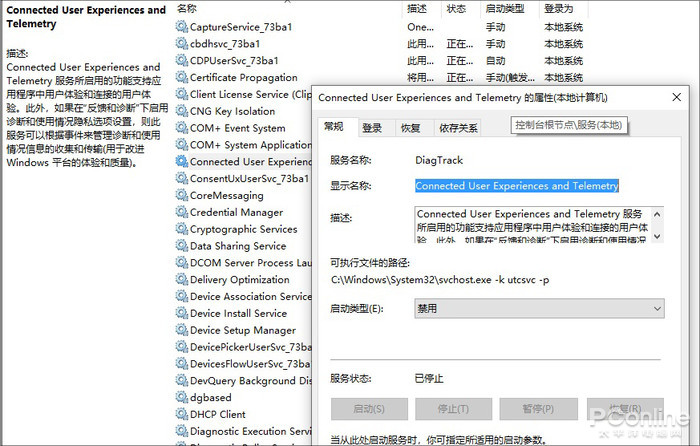The height and width of the screenshot is (446, 700).
Task: Click the Client License Service gear icon
Action: point(182,94)
